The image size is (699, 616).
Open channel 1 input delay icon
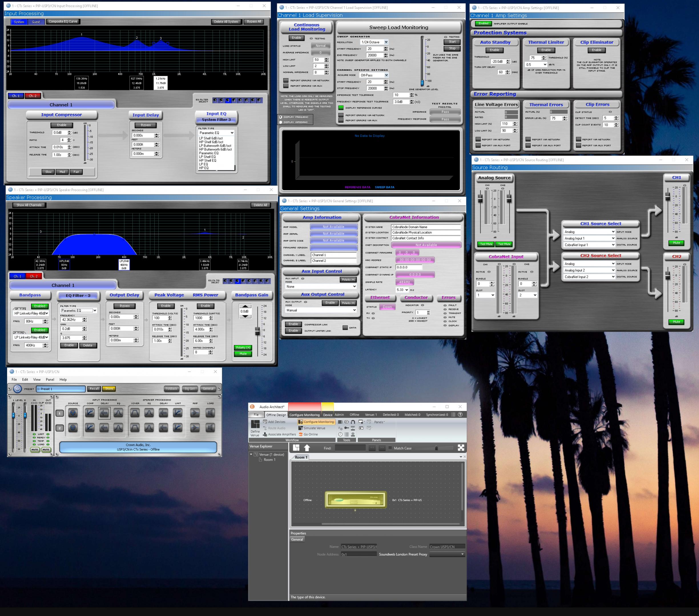click(x=104, y=413)
